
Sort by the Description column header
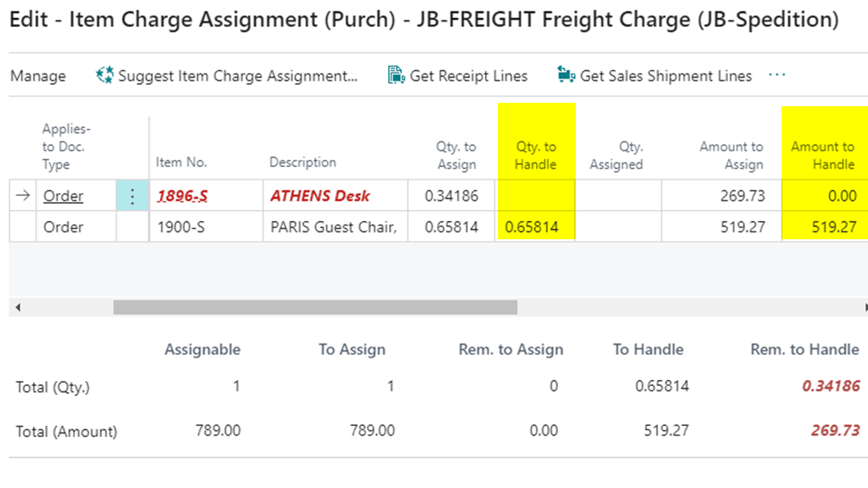tap(303, 162)
